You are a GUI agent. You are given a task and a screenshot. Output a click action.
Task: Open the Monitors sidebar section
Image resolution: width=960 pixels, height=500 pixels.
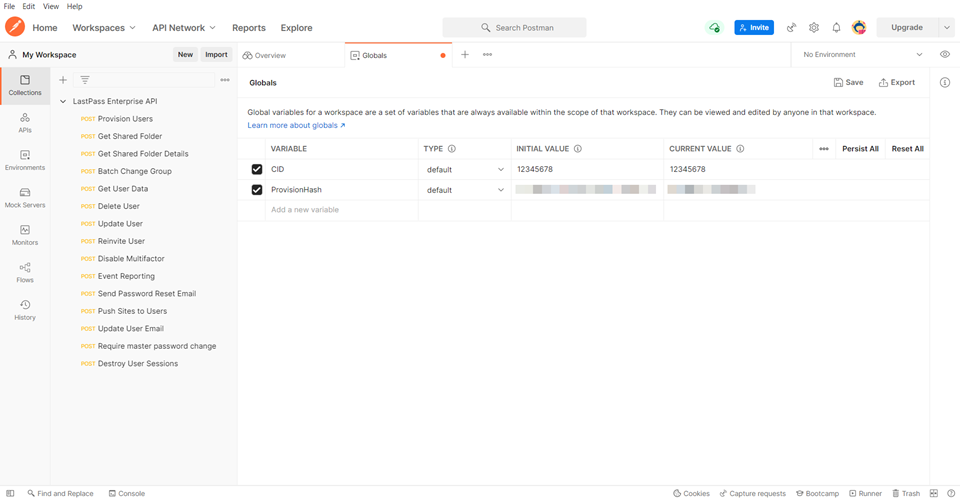[25, 235]
